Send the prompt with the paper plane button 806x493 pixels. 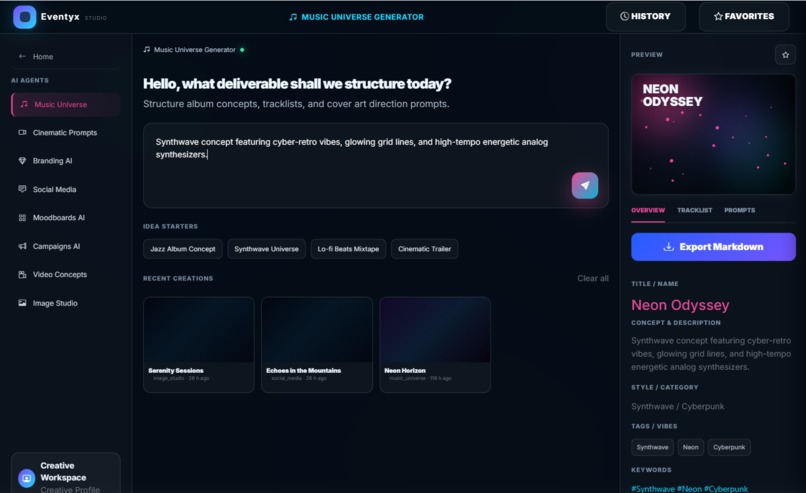point(584,185)
